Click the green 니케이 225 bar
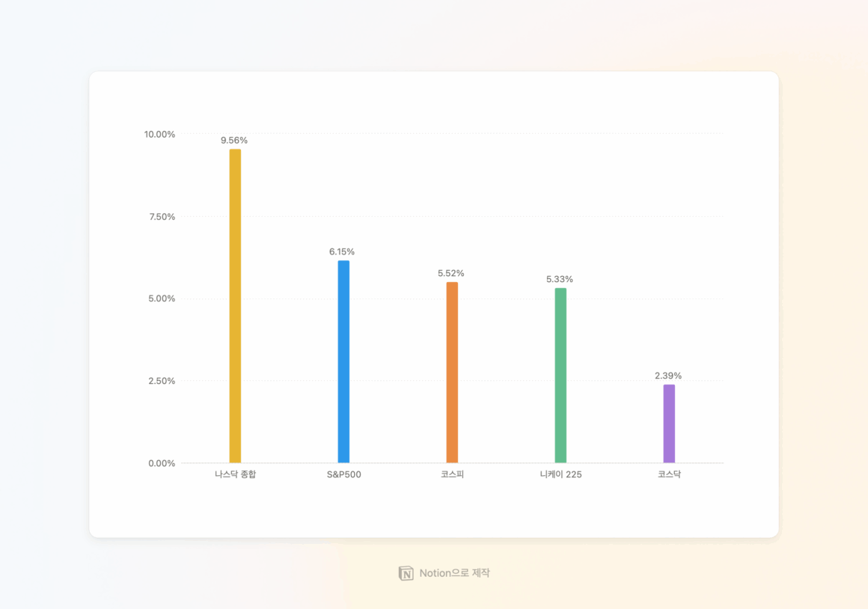This screenshot has width=868, height=609. (x=560, y=376)
